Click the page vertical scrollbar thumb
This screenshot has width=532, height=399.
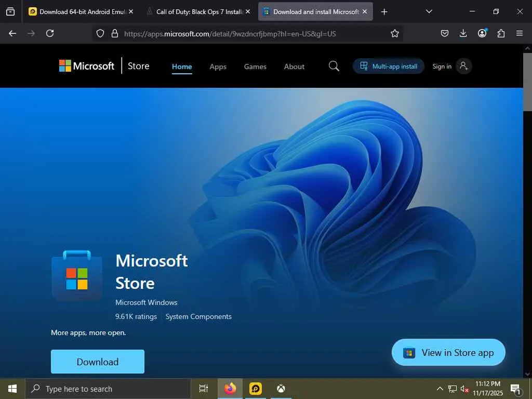(527, 82)
